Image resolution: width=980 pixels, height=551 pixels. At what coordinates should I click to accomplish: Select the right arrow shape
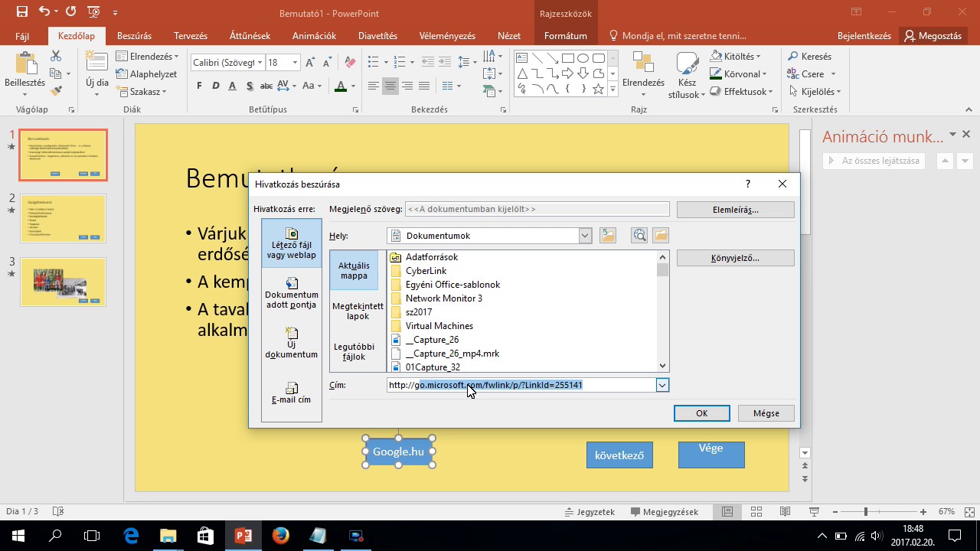(568, 73)
